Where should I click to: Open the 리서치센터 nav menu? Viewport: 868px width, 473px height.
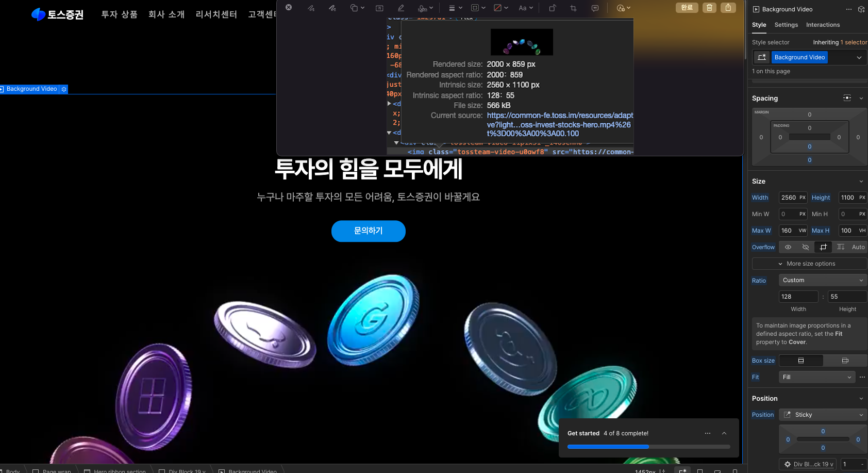tap(216, 14)
